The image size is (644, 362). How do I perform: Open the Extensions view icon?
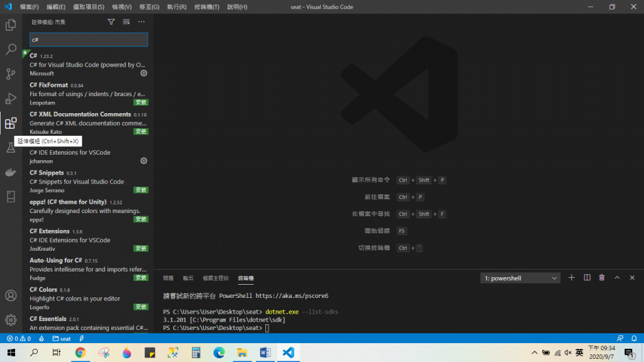(x=11, y=123)
